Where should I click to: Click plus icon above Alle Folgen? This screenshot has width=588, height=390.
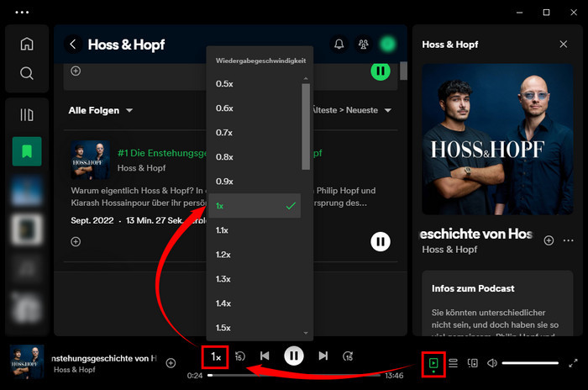pyautogui.click(x=76, y=71)
